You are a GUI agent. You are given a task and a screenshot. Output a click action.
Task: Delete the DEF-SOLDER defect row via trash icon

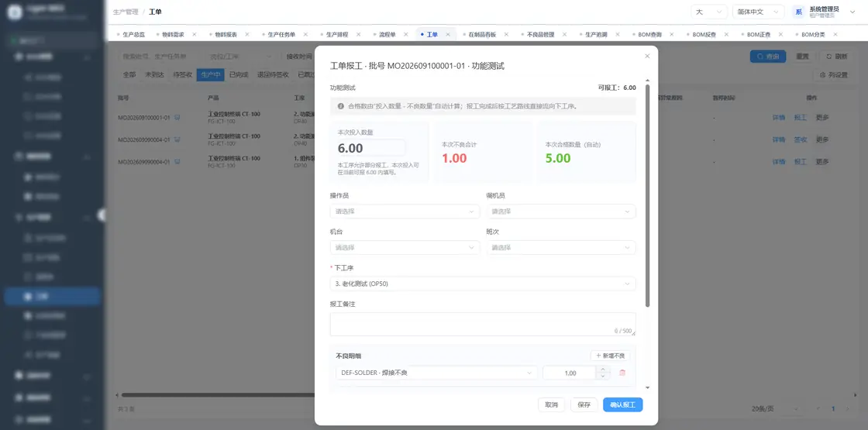tap(622, 373)
